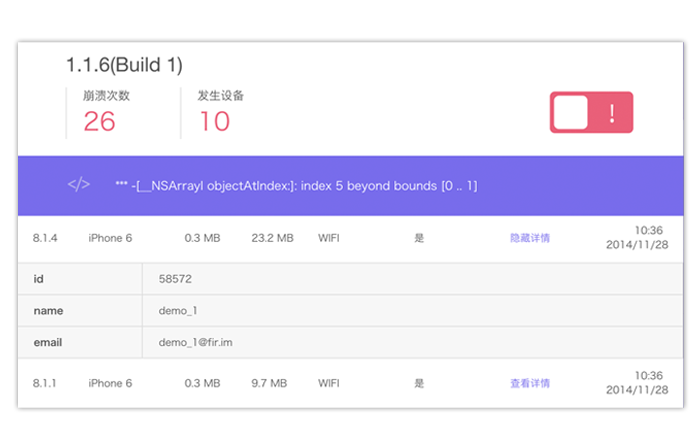Click the 崩溃次数 label
The height and width of the screenshot is (440, 700).
106,96
